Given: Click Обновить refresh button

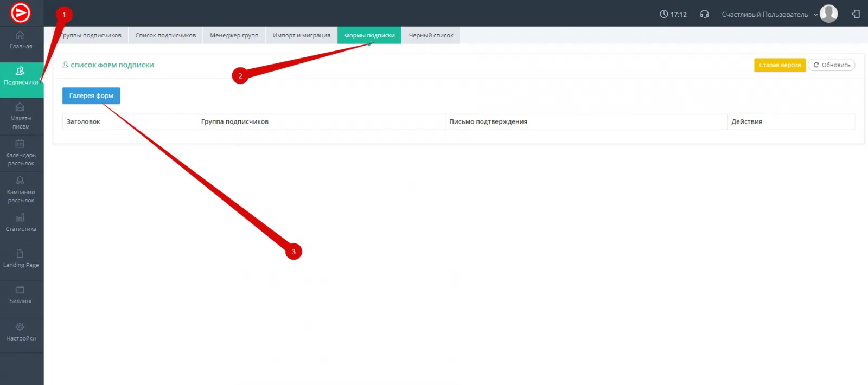Looking at the screenshot, I should 832,65.
